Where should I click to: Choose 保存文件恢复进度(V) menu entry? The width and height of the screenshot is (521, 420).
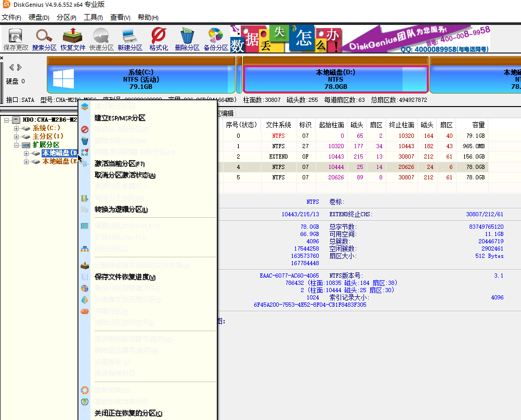pos(125,277)
